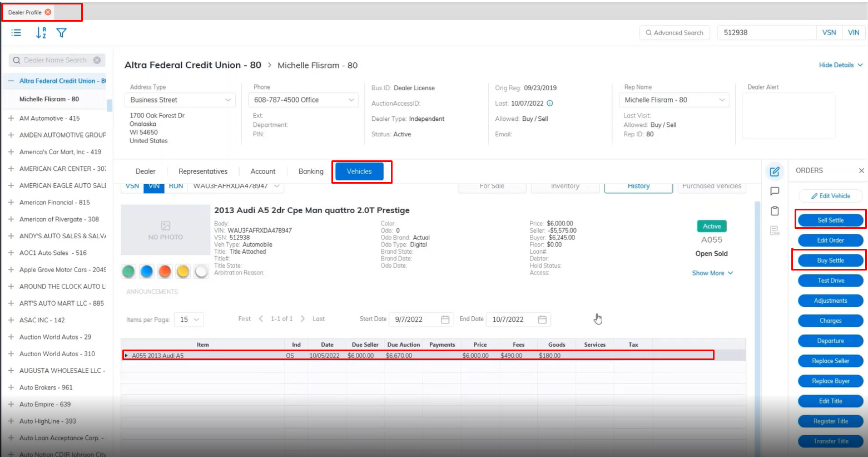
Task: Open the Start Date calendar picker
Action: (445, 320)
